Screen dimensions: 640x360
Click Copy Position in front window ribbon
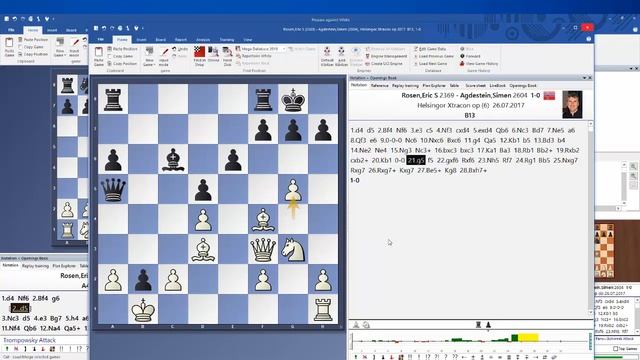tap(122, 64)
